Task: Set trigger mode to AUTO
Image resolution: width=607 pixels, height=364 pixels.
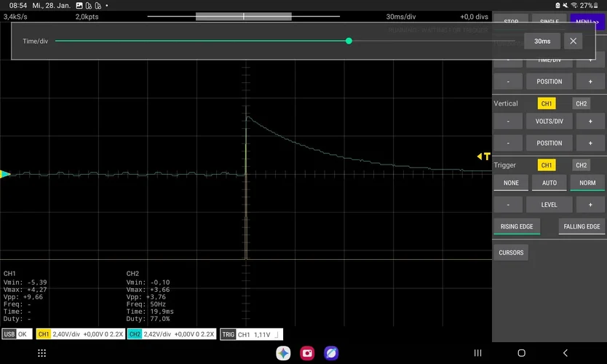Action: tap(549, 183)
